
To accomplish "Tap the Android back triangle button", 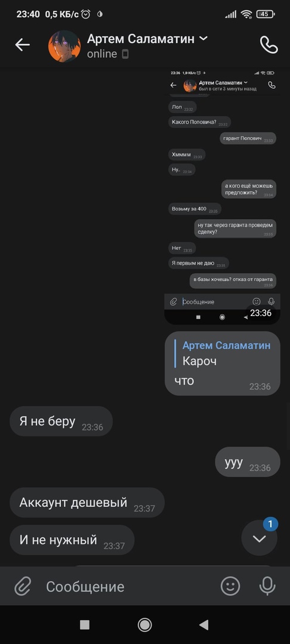I will pyautogui.click(x=203, y=625).
